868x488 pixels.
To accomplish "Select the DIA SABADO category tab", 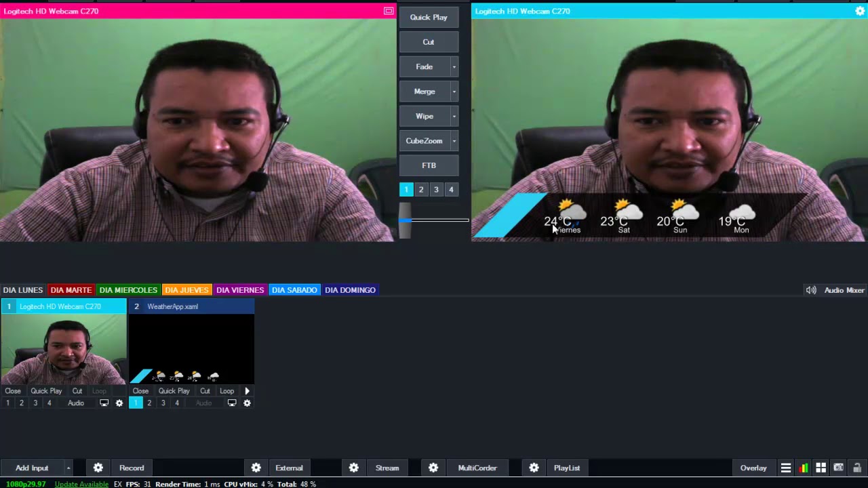I will pos(294,290).
